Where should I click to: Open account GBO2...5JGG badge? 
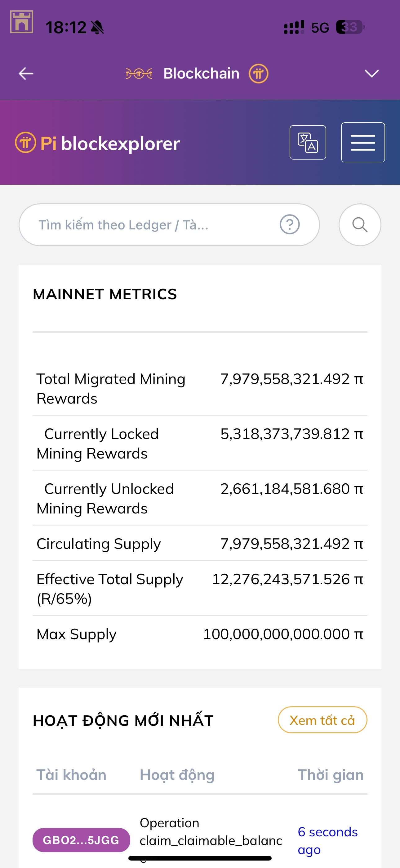[81, 840]
